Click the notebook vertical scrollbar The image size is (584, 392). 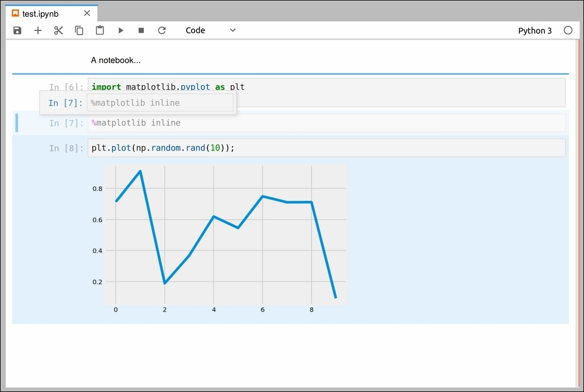(x=578, y=214)
